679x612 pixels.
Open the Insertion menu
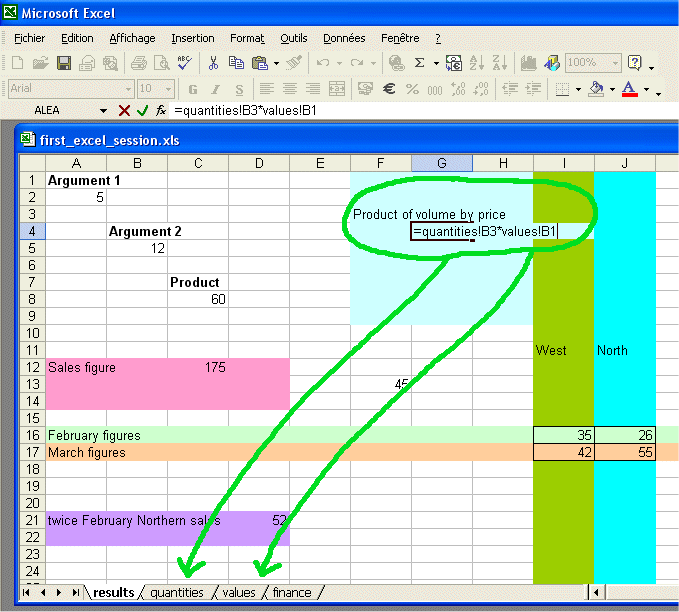click(192, 38)
